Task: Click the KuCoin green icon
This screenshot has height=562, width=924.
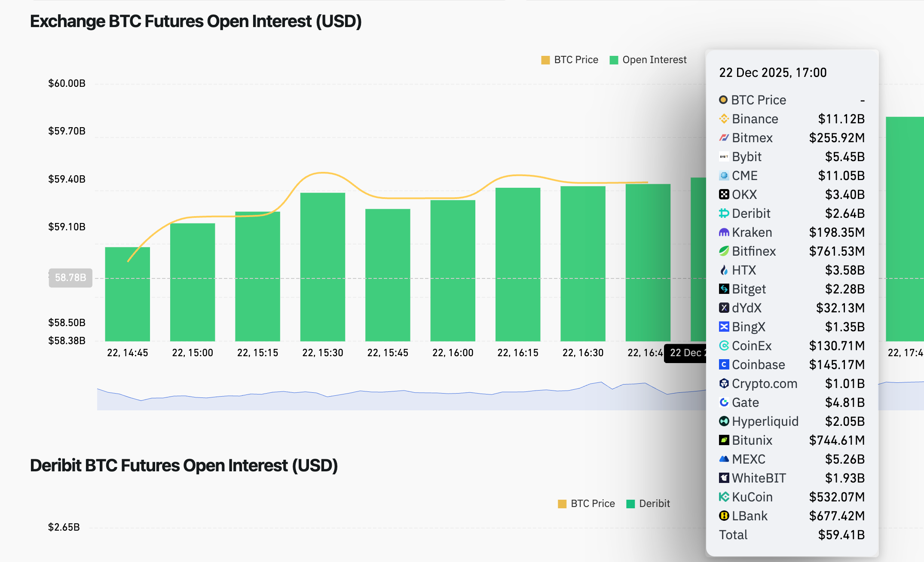Action: (x=724, y=497)
